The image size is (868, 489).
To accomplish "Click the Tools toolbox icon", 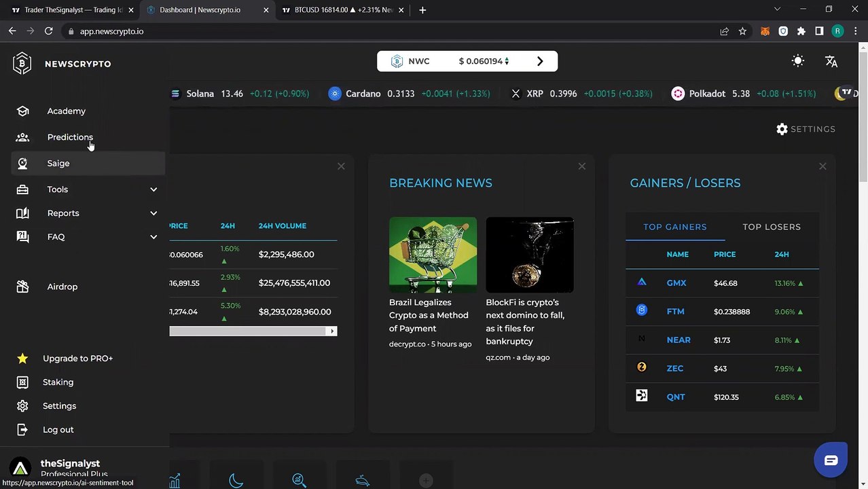I will click(x=22, y=189).
